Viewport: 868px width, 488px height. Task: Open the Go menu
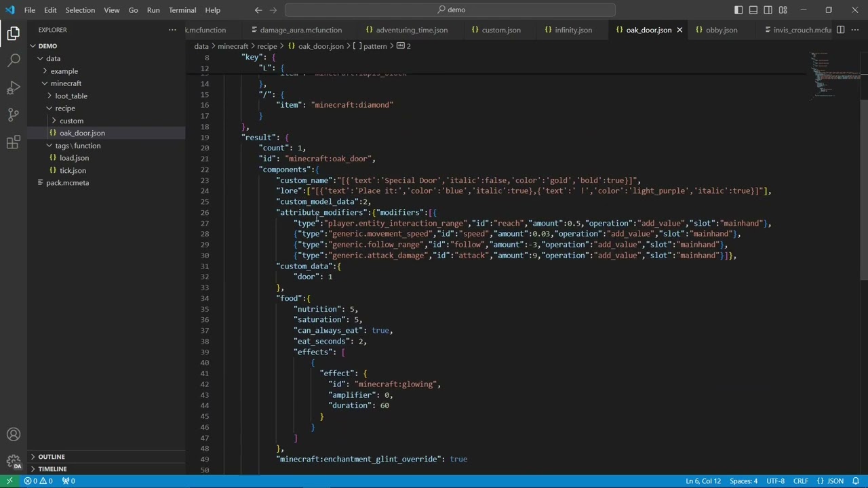click(133, 10)
